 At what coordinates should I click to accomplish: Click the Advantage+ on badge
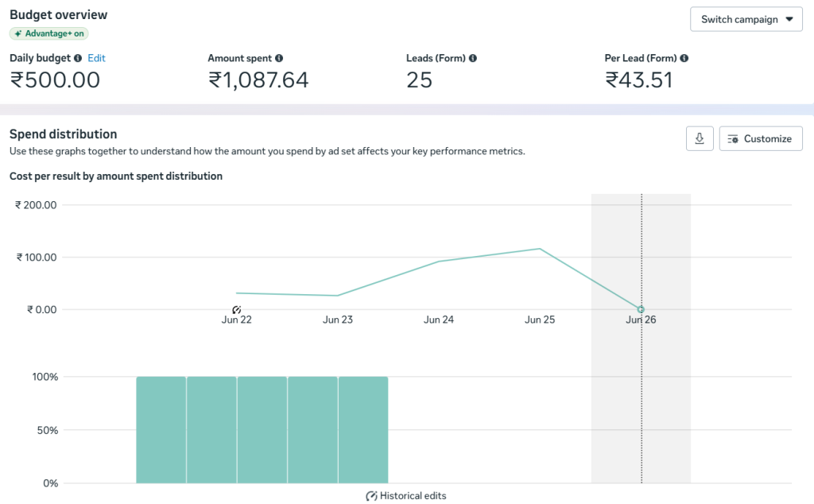(x=48, y=33)
